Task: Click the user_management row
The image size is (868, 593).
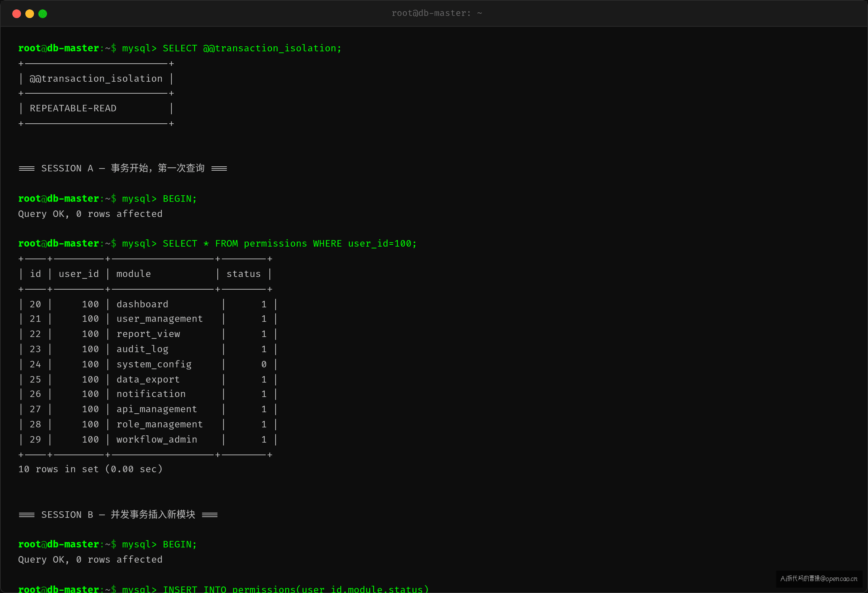Action: tap(148, 319)
